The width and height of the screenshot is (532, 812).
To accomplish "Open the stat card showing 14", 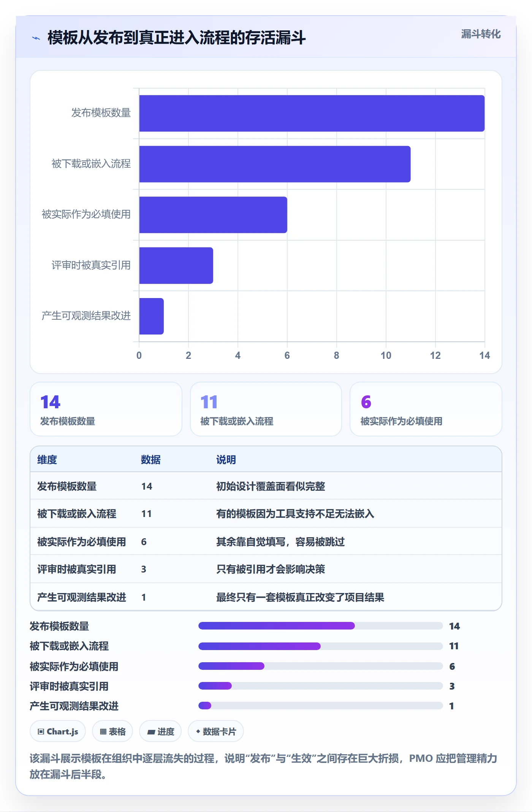I will pyautogui.click(x=106, y=409).
